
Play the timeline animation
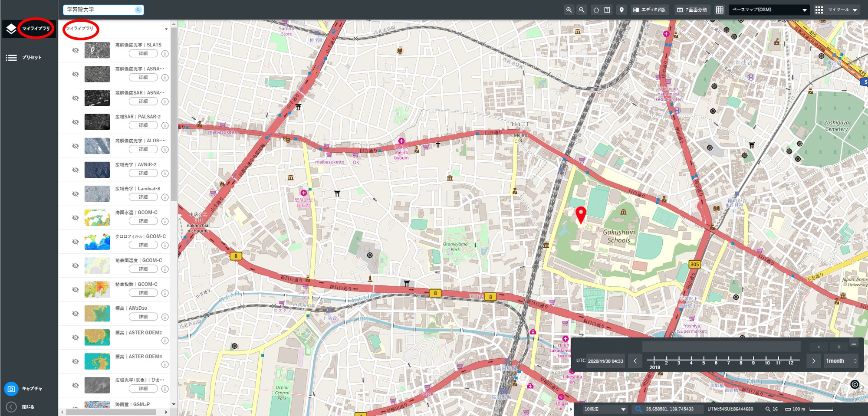[x=819, y=347]
